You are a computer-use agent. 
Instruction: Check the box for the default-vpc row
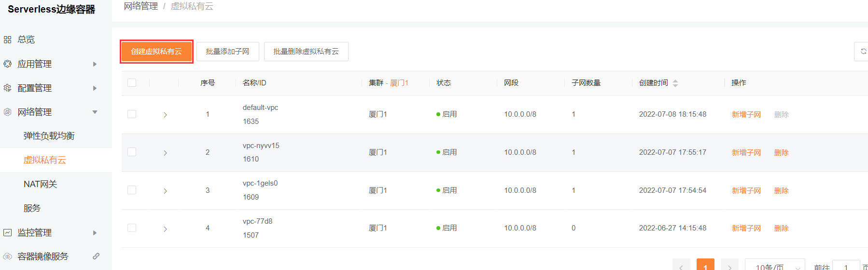tap(132, 114)
